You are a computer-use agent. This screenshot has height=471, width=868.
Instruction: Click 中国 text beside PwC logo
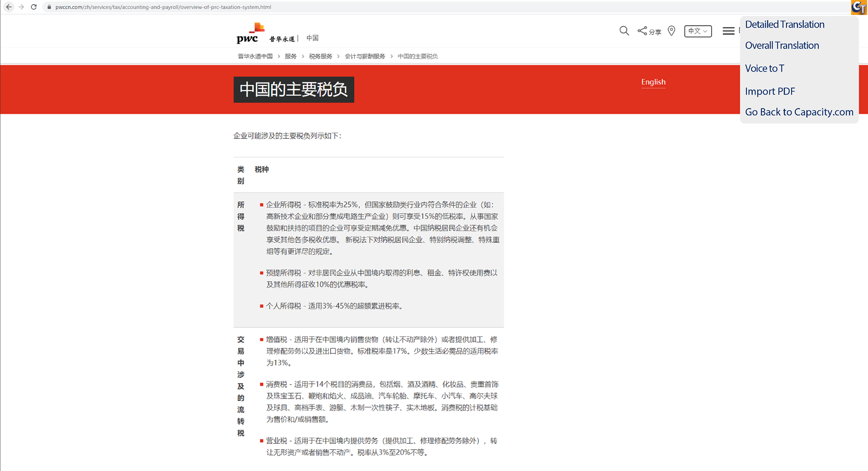pyautogui.click(x=312, y=38)
